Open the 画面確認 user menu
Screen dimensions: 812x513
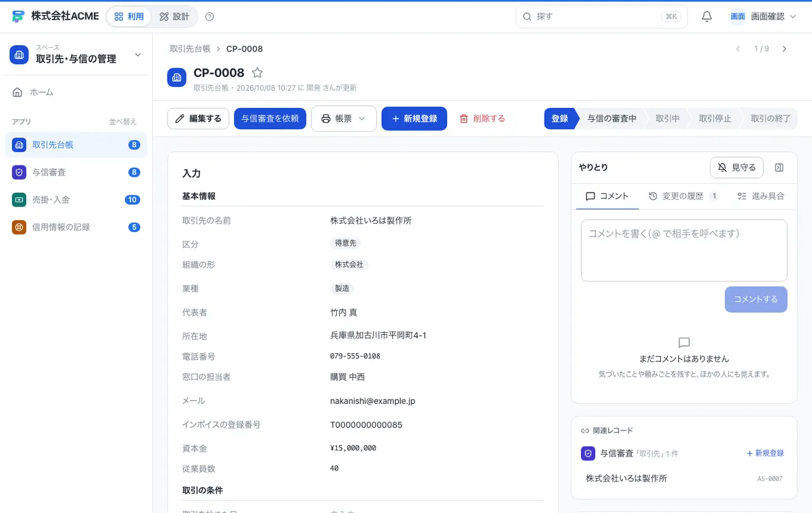pos(763,16)
